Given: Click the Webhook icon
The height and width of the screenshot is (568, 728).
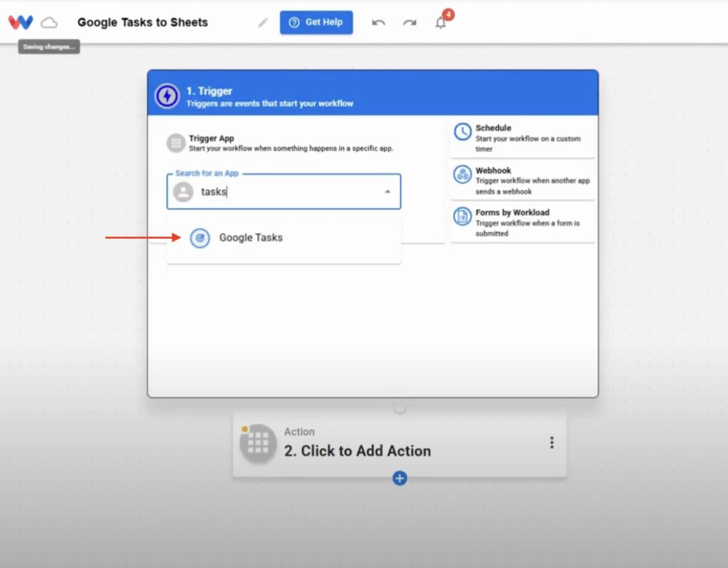Looking at the screenshot, I should (x=462, y=175).
